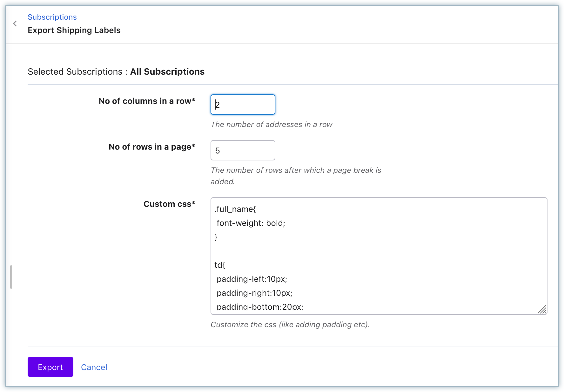Click 'The number of addresses in a row' hint

(272, 125)
